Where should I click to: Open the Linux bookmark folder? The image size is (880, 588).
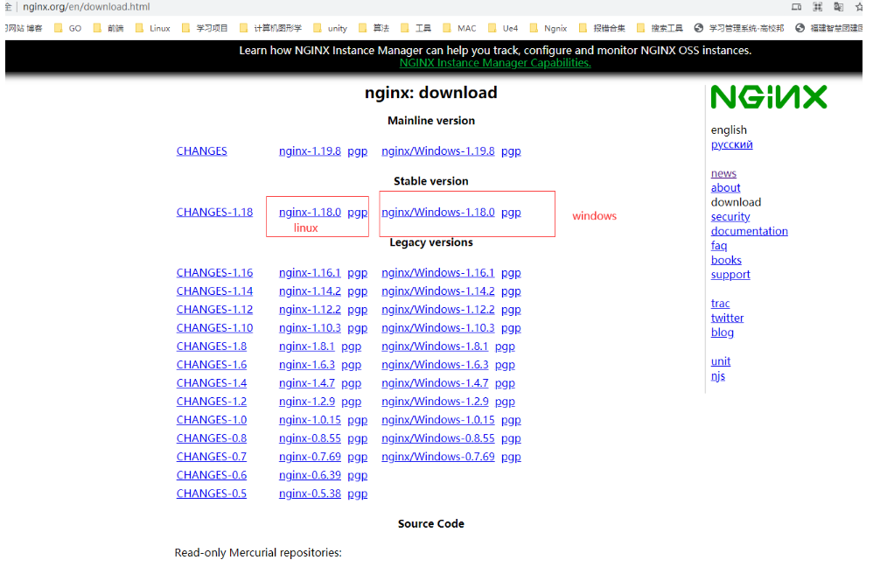153,28
